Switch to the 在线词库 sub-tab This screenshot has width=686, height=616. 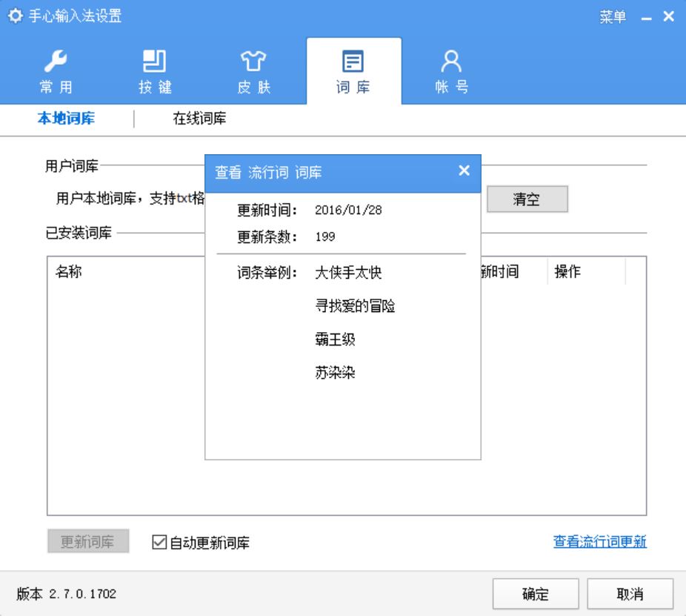pos(199,118)
